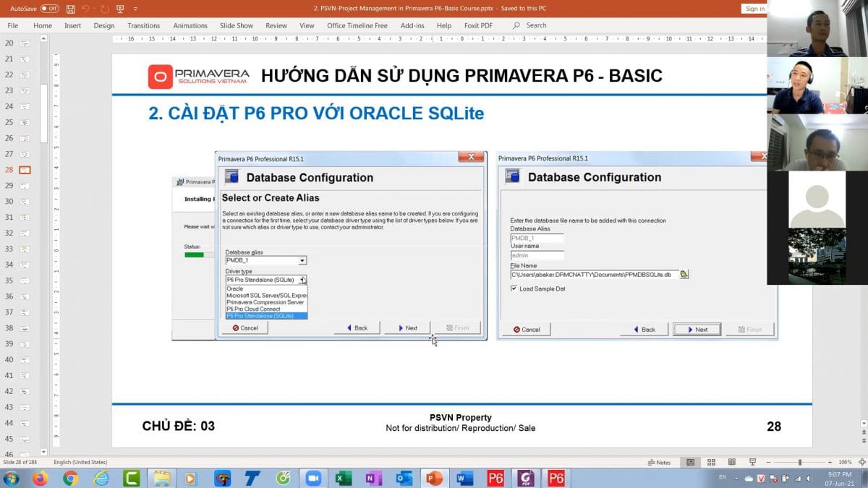Open the Foxit PDF tab
This screenshot has width=868, height=488.
478,25
